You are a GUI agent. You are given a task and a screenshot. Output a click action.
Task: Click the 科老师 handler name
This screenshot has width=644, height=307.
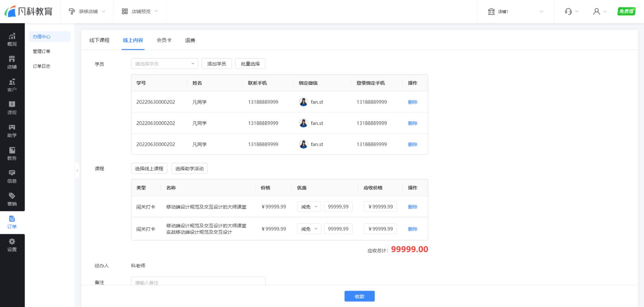point(138,266)
